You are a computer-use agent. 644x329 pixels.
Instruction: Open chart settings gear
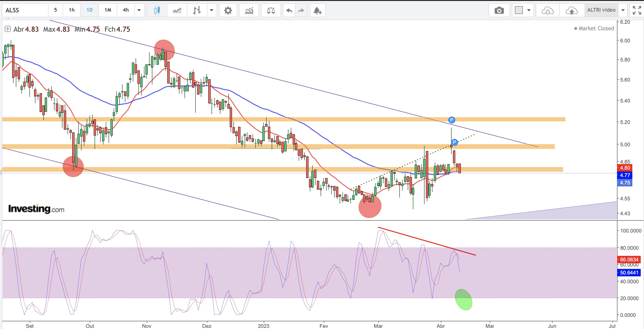click(x=228, y=10)
